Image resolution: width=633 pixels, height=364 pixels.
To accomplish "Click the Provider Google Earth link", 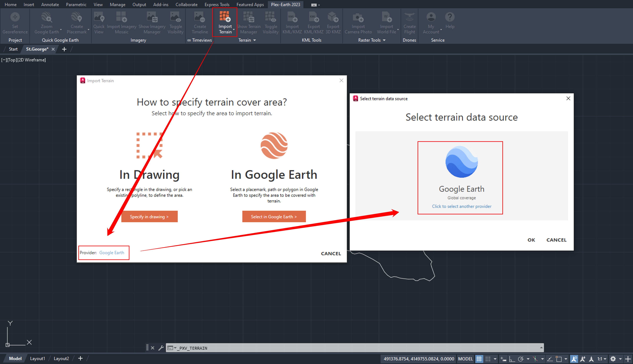I will 111,253.
